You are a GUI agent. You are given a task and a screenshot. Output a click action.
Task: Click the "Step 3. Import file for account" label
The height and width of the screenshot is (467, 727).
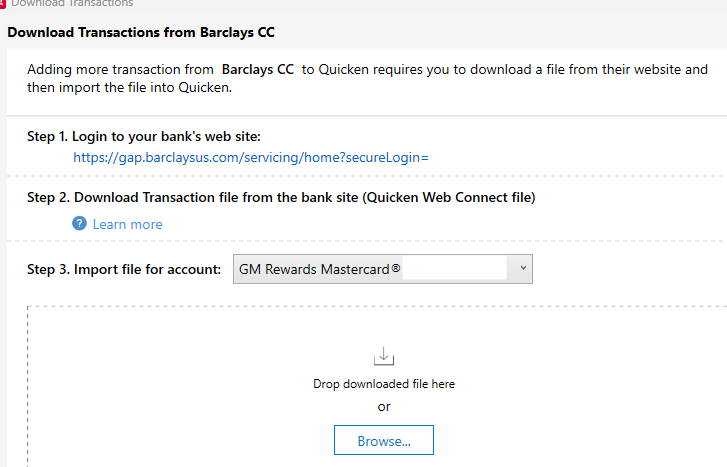coord(124,269)
